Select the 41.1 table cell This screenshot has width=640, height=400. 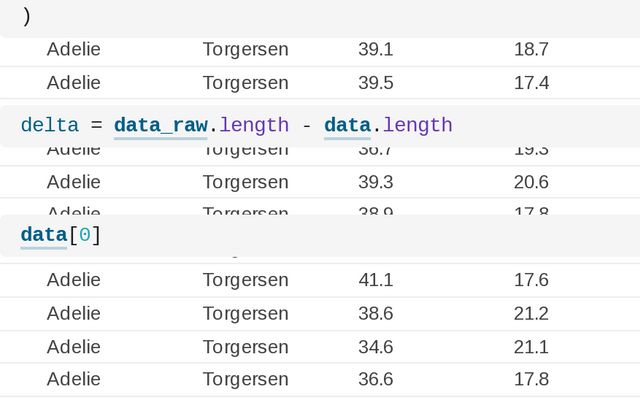(x=375, y=280)
